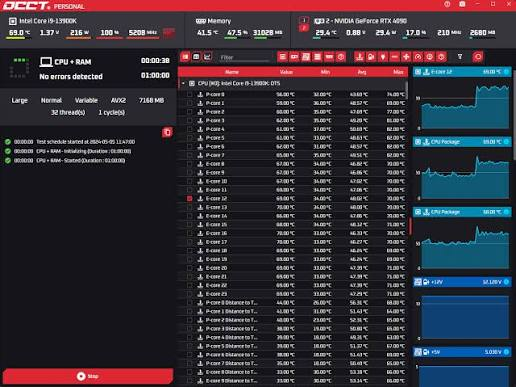
Task: Click the Stop test button
Action: (88, 376)
